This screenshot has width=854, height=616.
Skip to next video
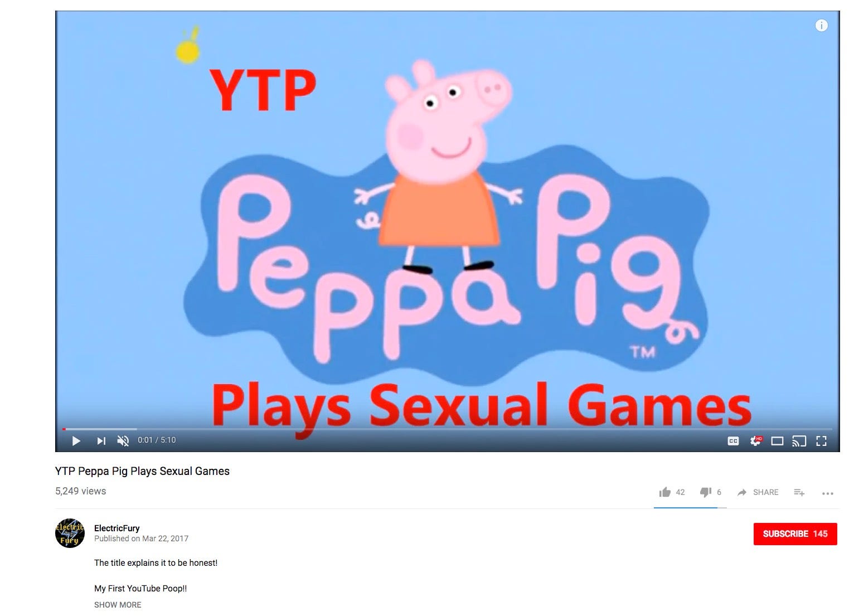point(101,441)
